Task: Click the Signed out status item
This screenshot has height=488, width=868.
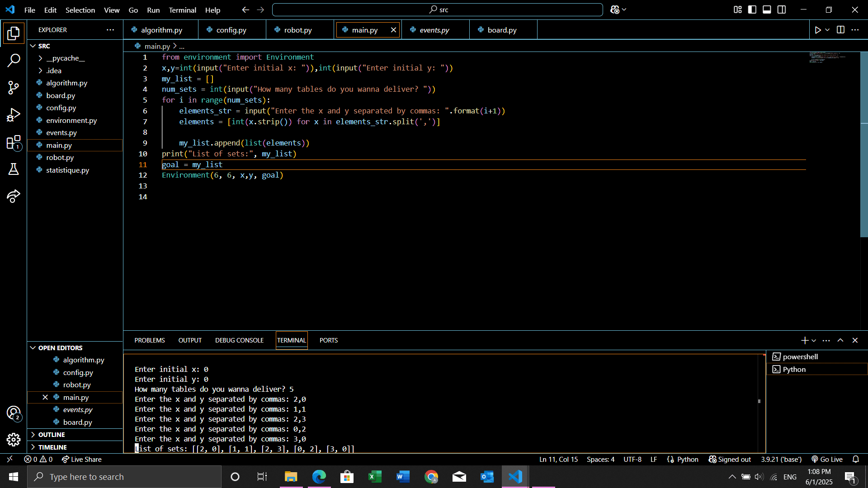Action: coord(730,459)
